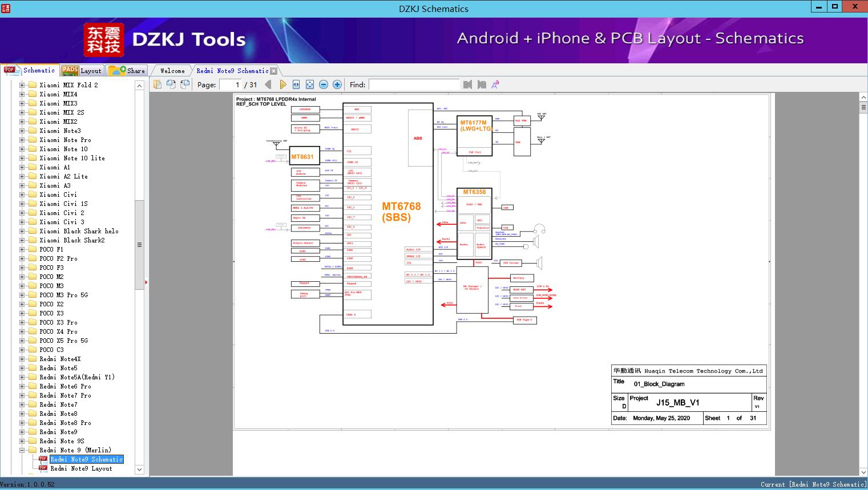Collapse the Redmi Note 9 (Merlin) tree node
Screen dimensions: 868x490
pyautogui.click(x=22, y=450)
